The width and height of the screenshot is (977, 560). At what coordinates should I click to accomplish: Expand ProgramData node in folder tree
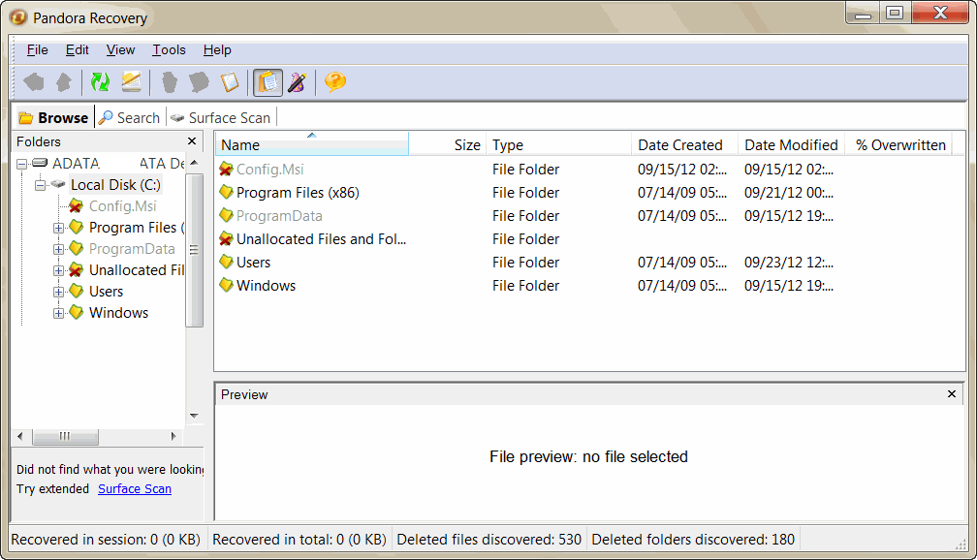pos(58,249)
